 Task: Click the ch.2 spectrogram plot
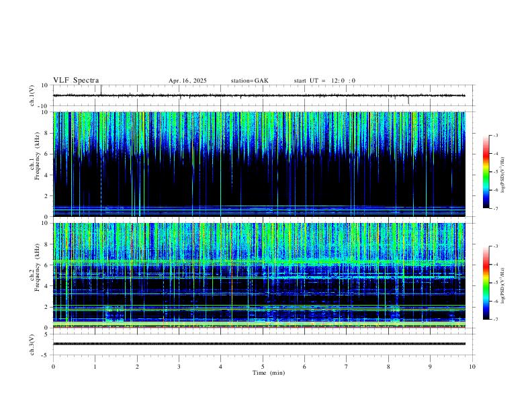259,275
